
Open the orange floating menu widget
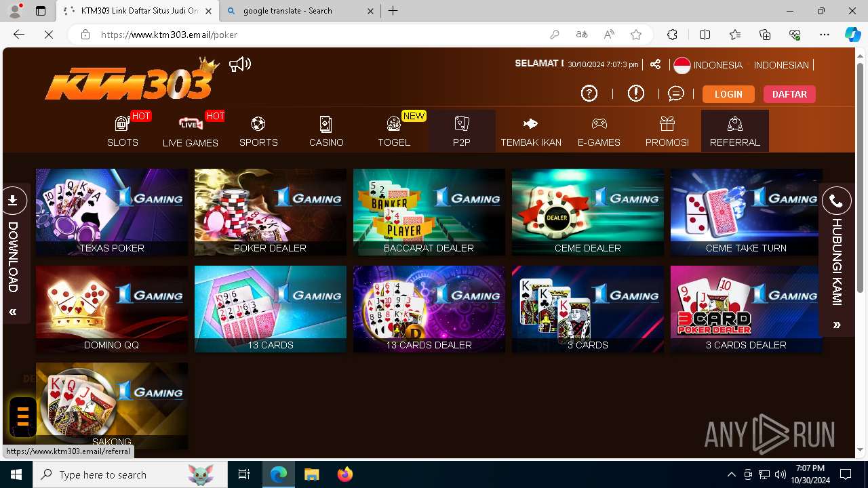[22, 416]
